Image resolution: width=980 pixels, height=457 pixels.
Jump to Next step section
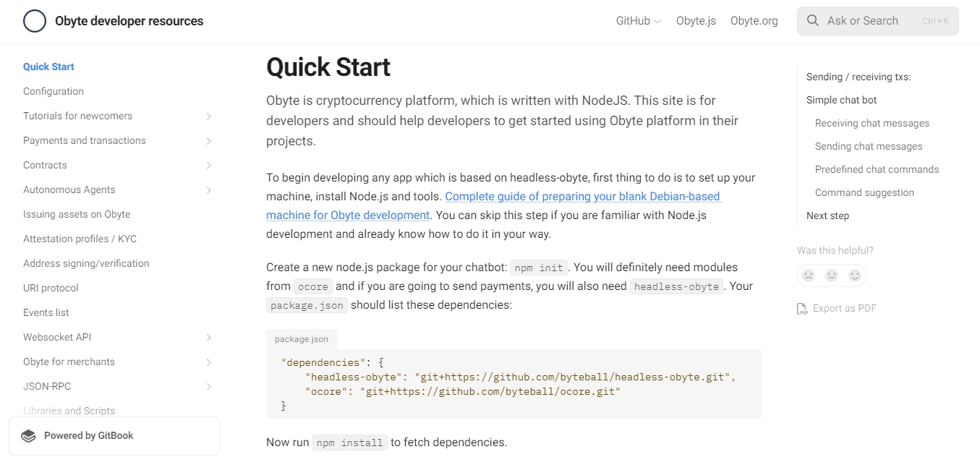click(827, 215)
